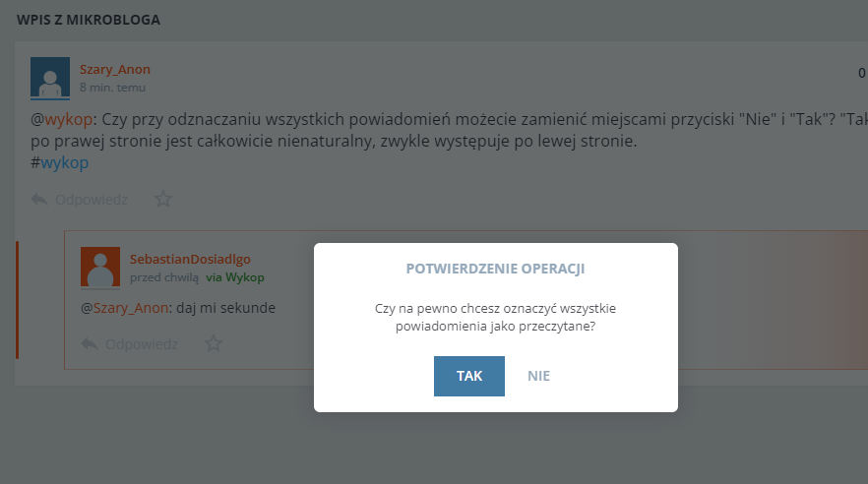Click the reply arrow icon under Szary_Anon's post

pyautogui.click(x=39, y=199)
